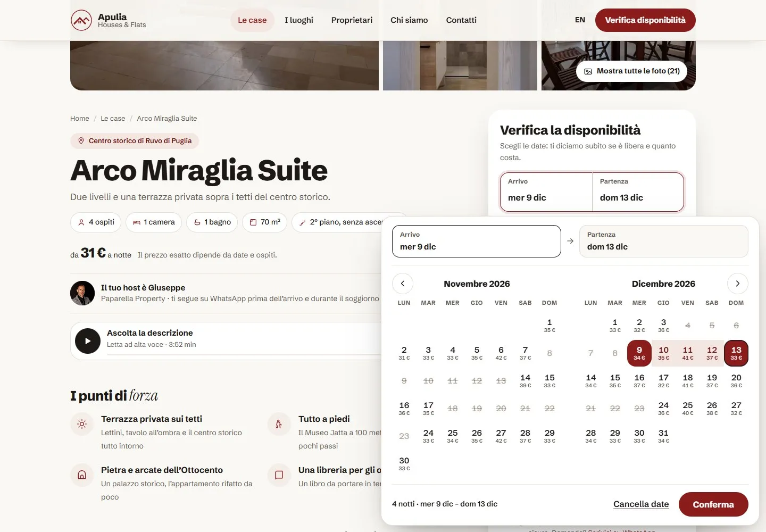The image size is (766, 532).
Task: Click the book icon beside Una libreria
Action: pyautogui.click(x=279, y=475)
